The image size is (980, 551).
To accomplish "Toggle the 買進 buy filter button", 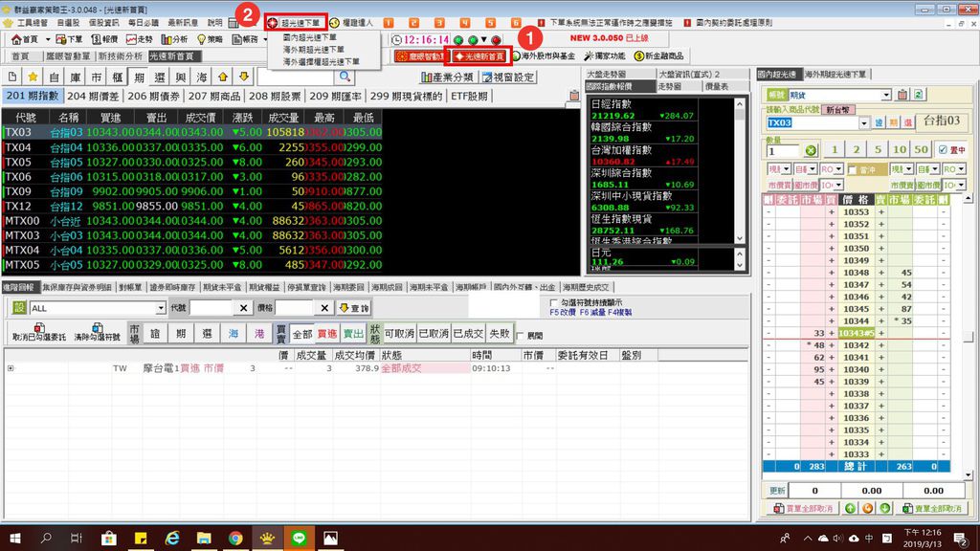I will click(x=327, y=334).
